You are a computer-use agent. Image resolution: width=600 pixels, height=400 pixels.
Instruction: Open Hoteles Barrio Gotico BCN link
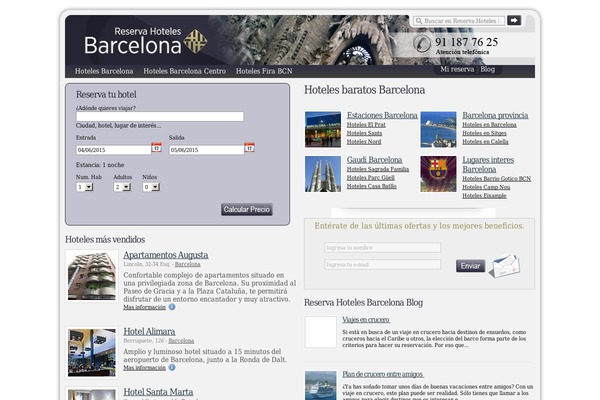tap(497, 179)
